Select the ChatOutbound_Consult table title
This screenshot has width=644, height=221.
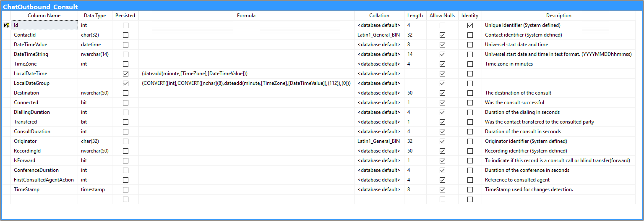pos(40,7)
